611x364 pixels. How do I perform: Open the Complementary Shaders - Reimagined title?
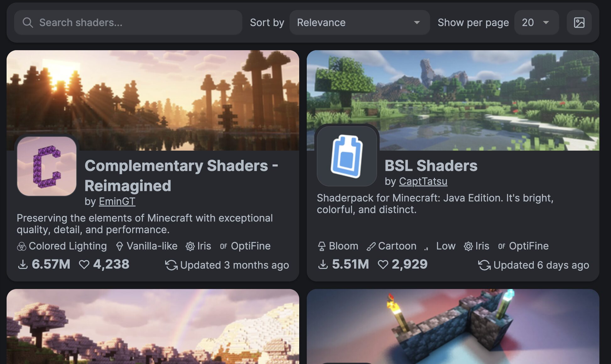pos(181,175)
